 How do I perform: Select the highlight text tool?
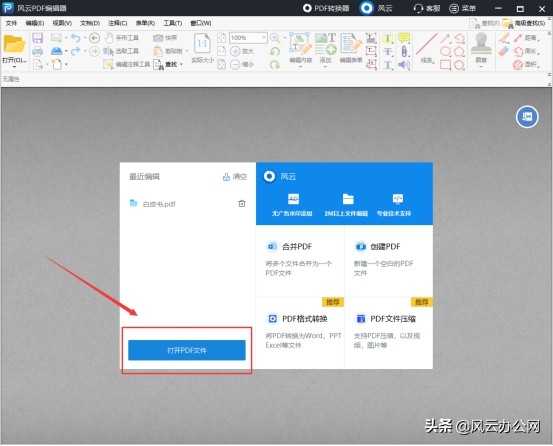(x=388, y=38)
